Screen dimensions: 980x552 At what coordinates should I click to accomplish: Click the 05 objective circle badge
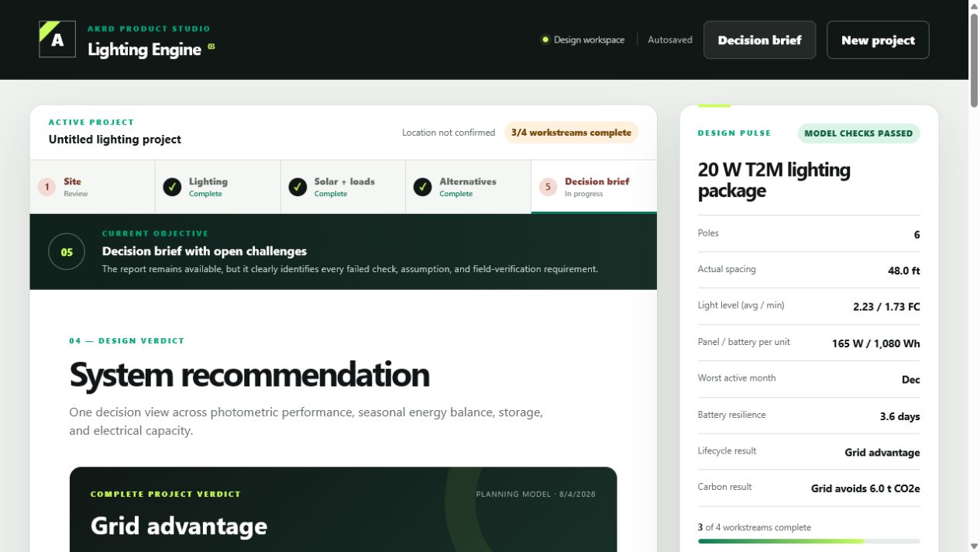pyautogui.click(x=67, y=252)
